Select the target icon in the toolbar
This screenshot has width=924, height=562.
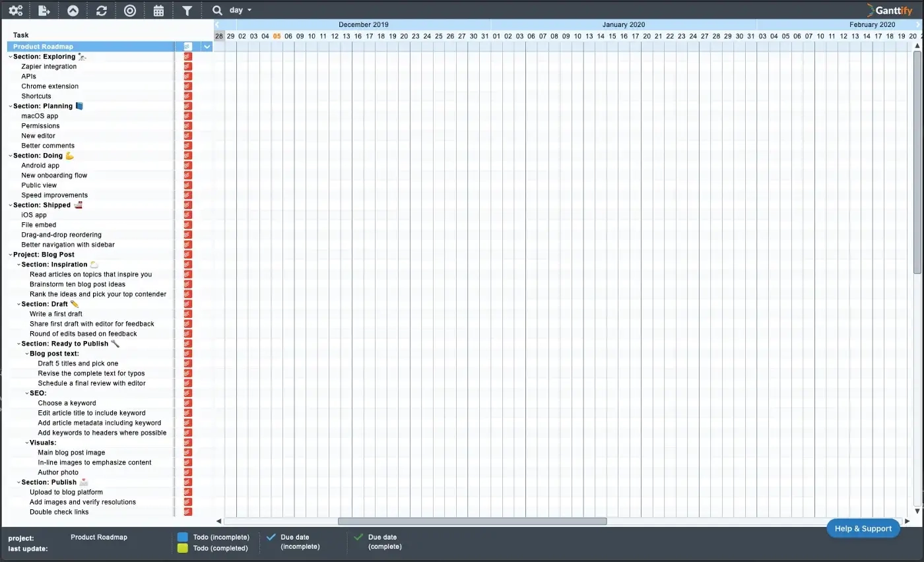(129, 10)
